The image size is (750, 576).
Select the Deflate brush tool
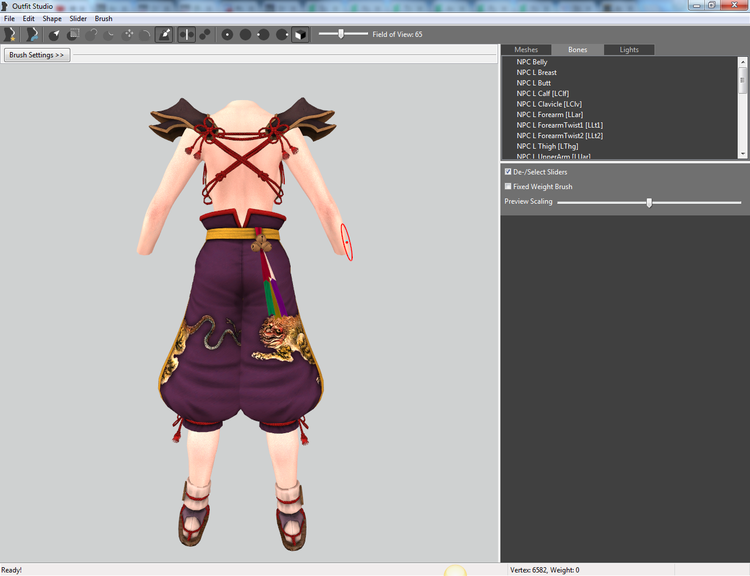(x=110, y=34)
